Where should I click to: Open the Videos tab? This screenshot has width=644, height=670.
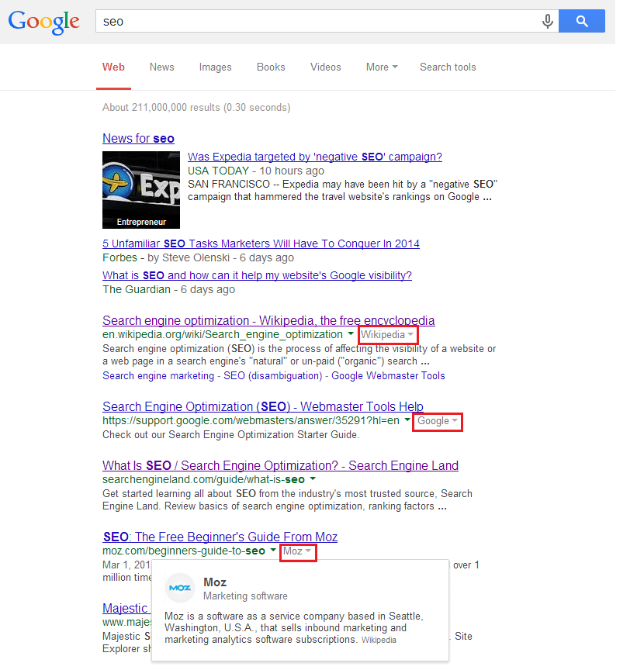tap(325, 67)
